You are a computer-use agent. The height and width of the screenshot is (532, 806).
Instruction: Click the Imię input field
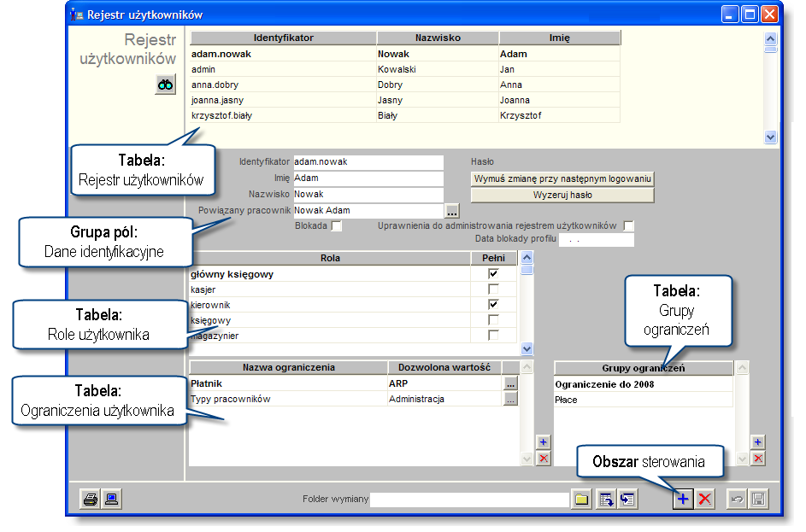click(x=368, y=178)
